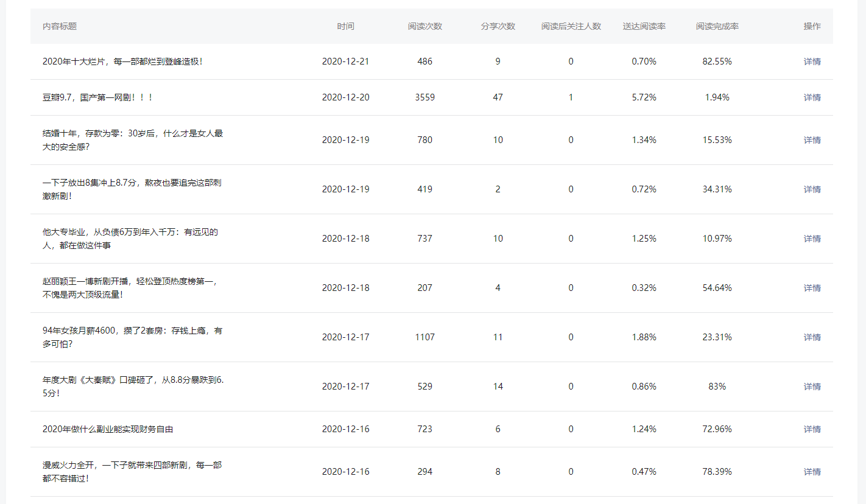Open 详情 for the 2020年十大烂片 article

pyautogui.click(x=812, y=61)
